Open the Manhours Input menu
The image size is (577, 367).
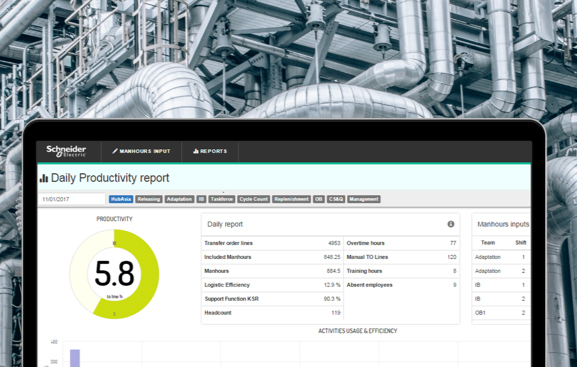pos(141,151)
